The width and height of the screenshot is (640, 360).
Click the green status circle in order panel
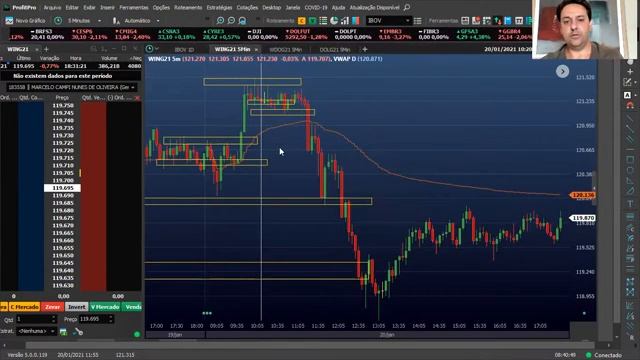(x=137, y=334)
